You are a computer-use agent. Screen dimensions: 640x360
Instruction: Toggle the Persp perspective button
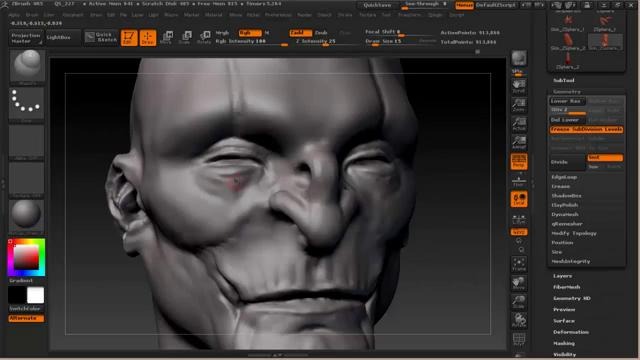click(519, 162)
